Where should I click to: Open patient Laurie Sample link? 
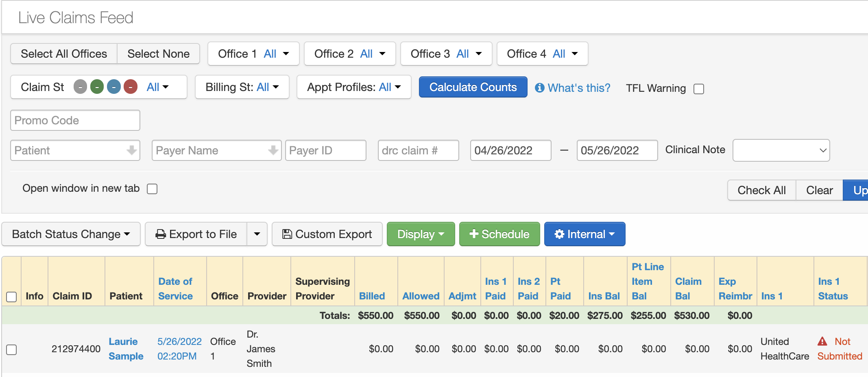(x=126, y=349)
